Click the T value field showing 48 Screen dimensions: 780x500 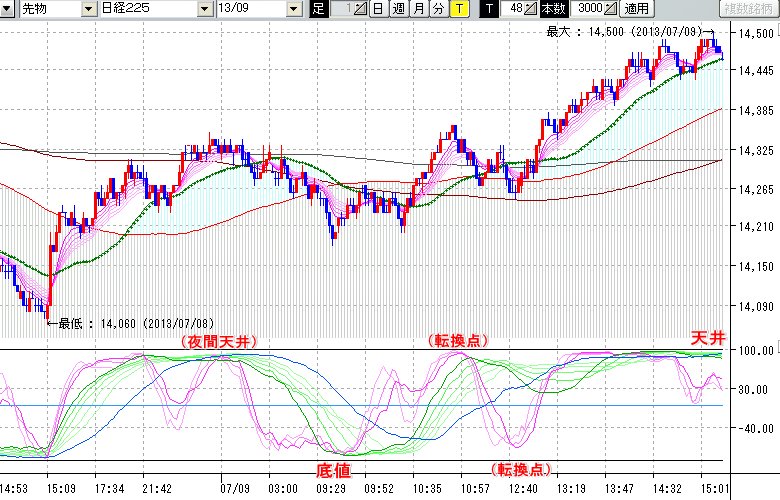click(513, 9)
